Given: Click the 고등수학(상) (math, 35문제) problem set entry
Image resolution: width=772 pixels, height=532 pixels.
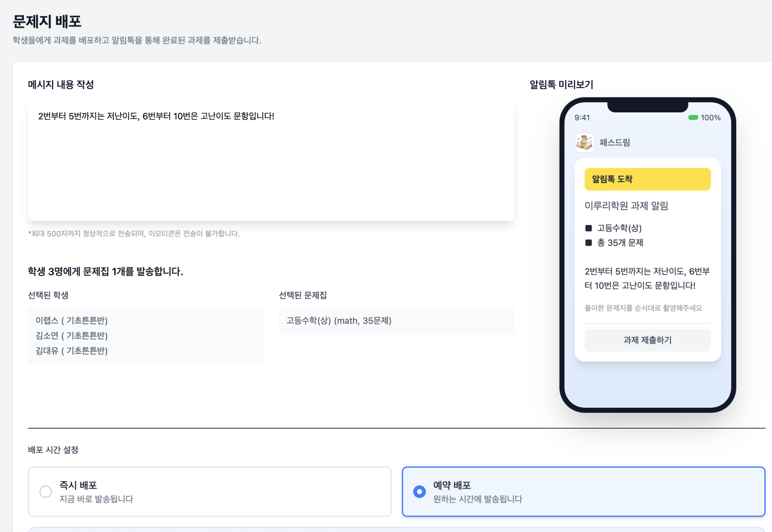Looking at the screenshot, I should (x=339, y=321).
